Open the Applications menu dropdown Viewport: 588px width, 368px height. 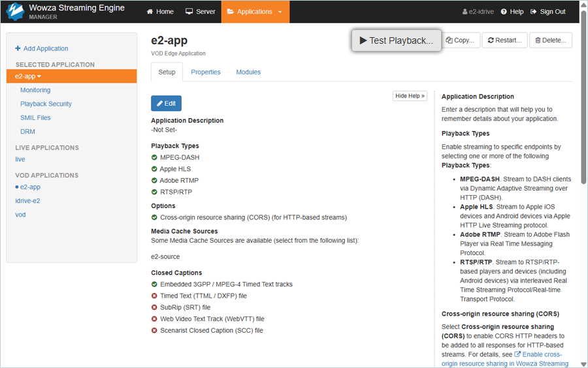point(255,12)
